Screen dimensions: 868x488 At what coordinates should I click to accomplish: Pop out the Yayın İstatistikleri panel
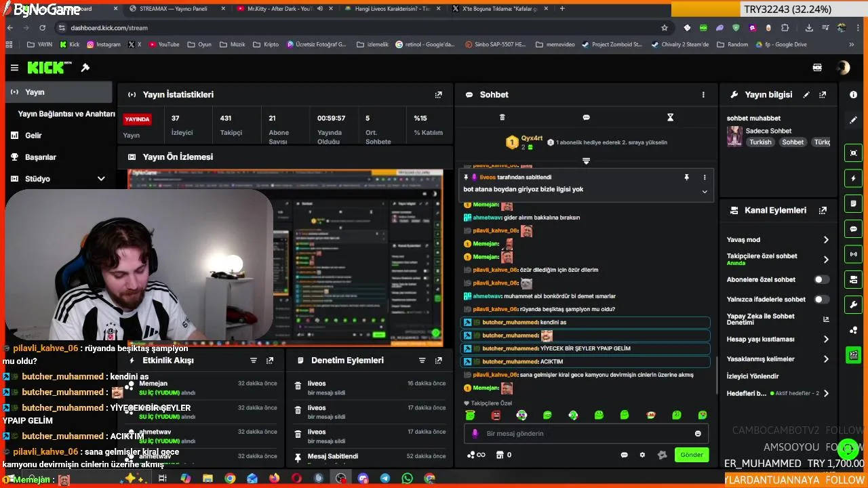[x=439, y=95]
